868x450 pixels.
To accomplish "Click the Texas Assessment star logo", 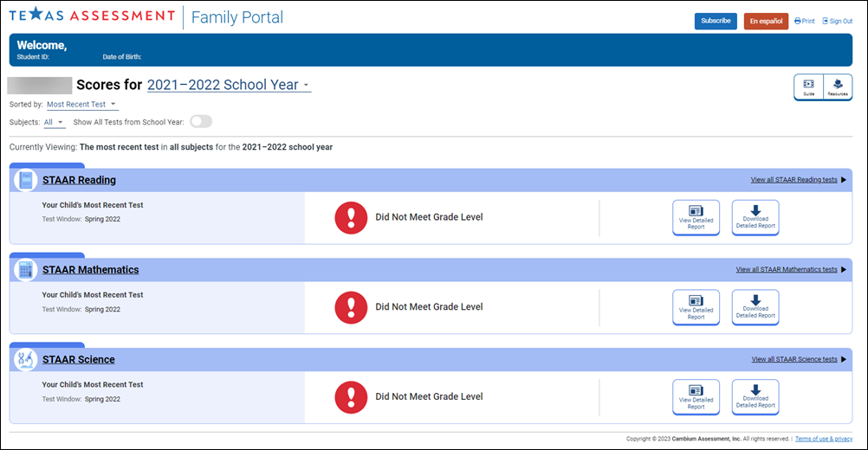I will [36, 13].
